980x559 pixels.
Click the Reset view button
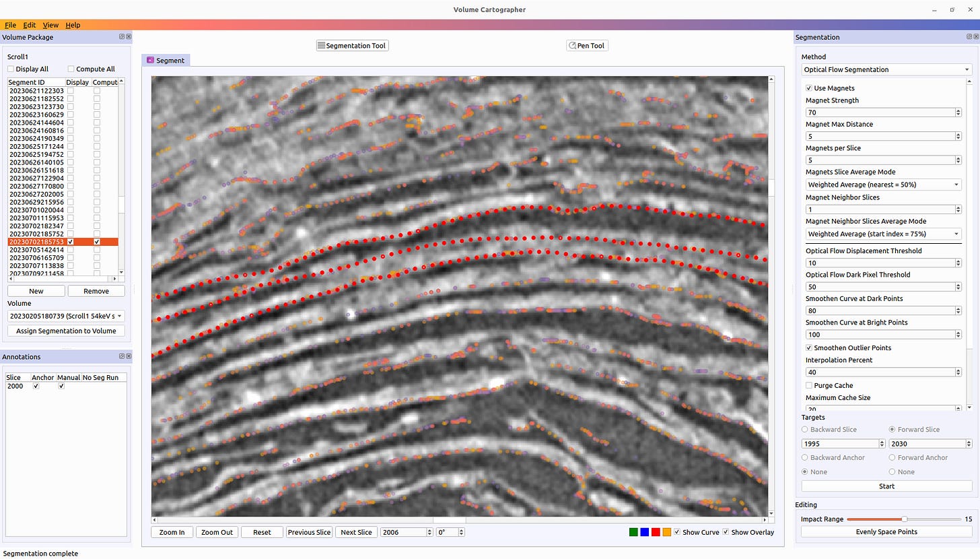point(262,532)
